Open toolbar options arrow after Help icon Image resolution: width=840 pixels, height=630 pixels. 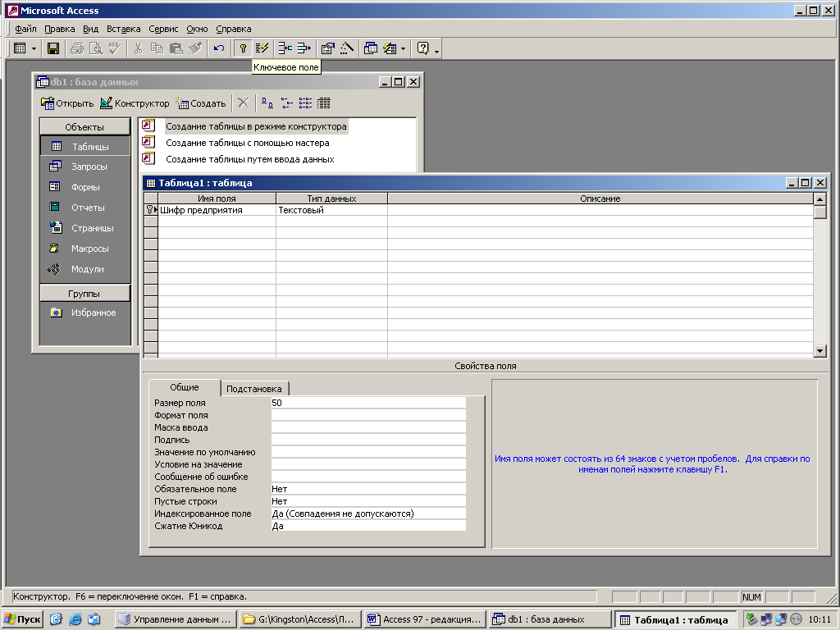(437, 51)
